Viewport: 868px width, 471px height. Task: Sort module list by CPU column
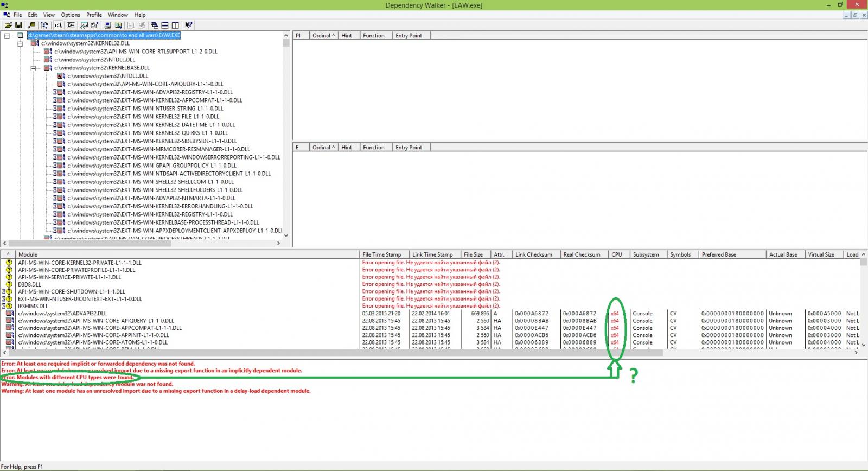[617, 254]
